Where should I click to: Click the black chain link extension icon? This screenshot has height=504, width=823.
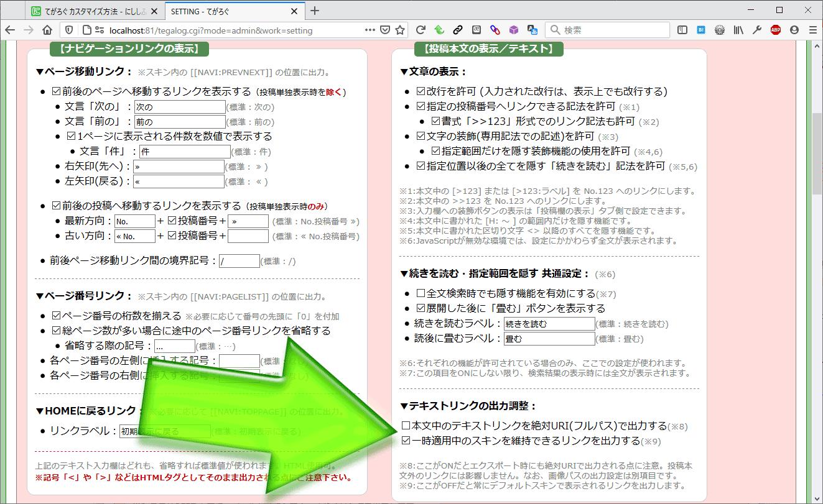click(457, 30)
